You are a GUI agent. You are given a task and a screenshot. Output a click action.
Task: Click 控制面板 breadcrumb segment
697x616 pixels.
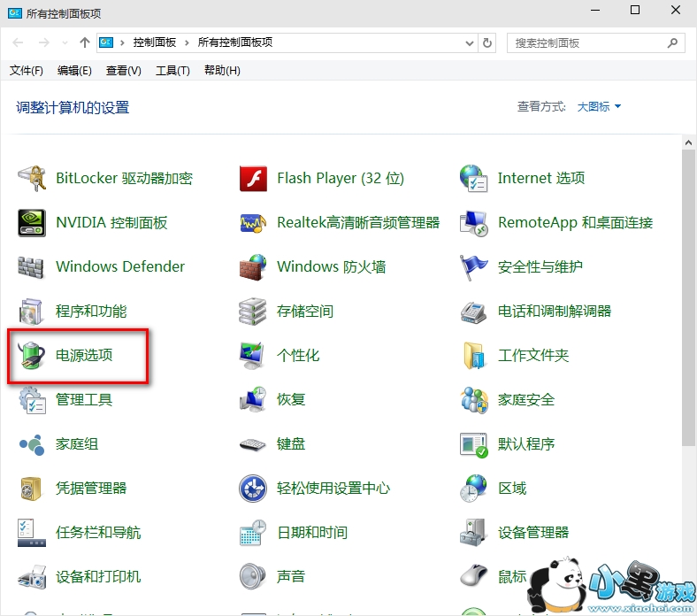[155, 42]
